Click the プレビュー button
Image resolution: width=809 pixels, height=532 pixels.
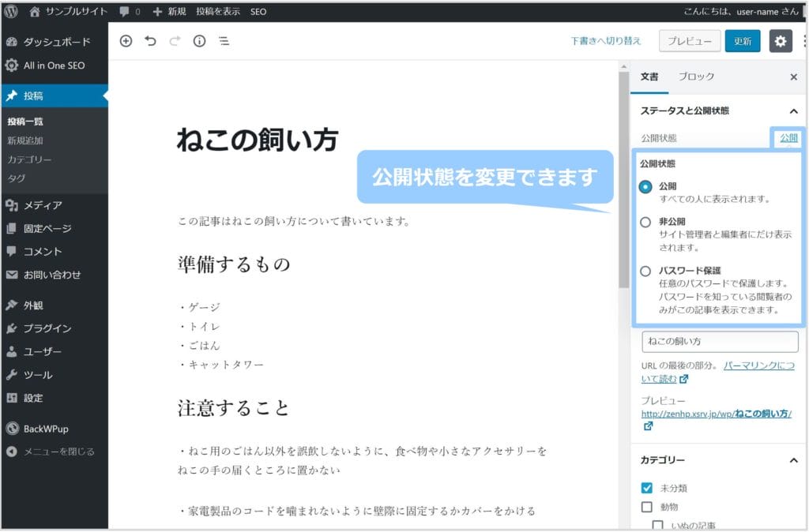(x=690, y=41)
